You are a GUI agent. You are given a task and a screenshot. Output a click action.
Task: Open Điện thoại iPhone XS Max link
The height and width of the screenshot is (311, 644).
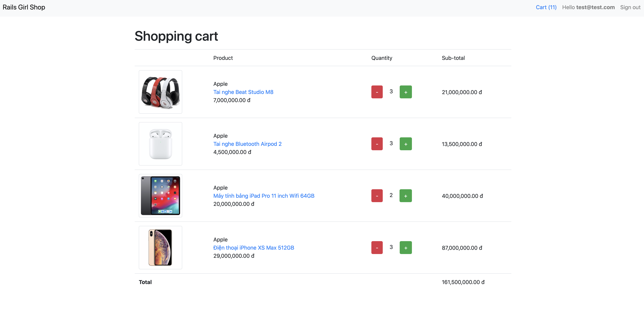253,248
